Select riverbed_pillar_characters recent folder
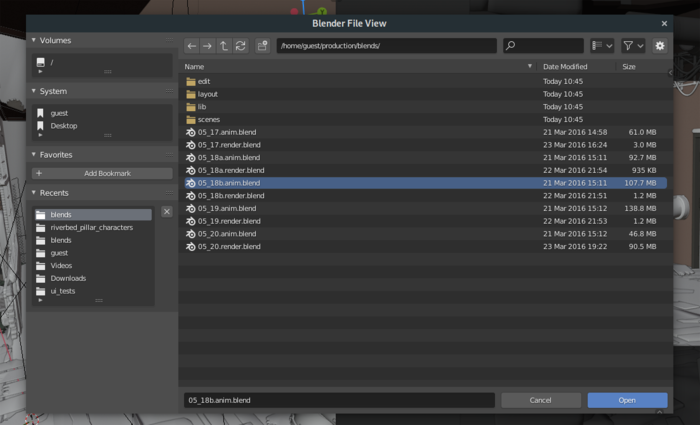The width and height of the screenshot is (700, 425). pos(93,228)
